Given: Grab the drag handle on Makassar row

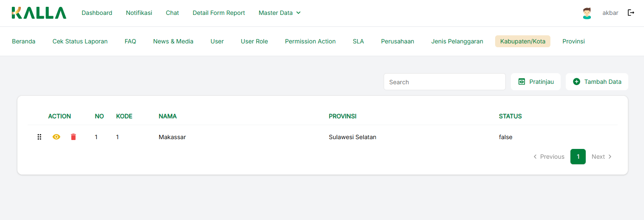Looking at the screenshot, I should click(x=39, y=137).
